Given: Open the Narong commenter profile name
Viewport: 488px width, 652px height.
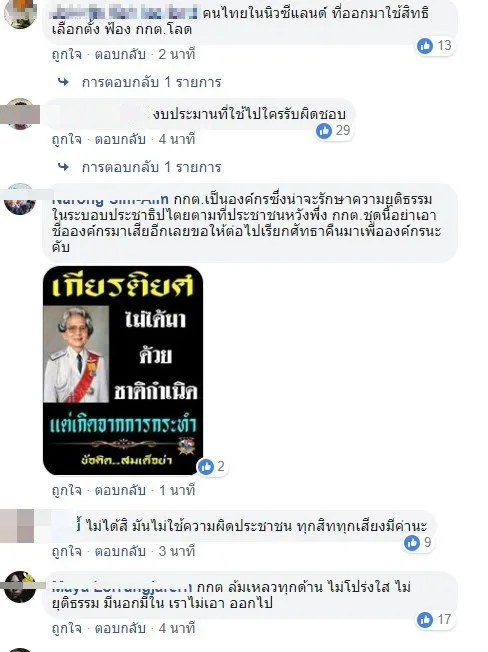Looking at the screenshot, I should click(111, 200).
